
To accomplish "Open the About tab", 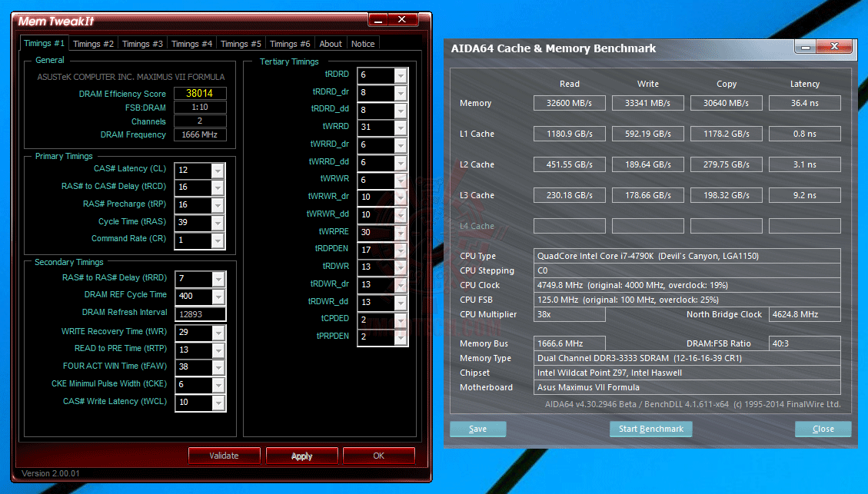I will pos(331,44).
